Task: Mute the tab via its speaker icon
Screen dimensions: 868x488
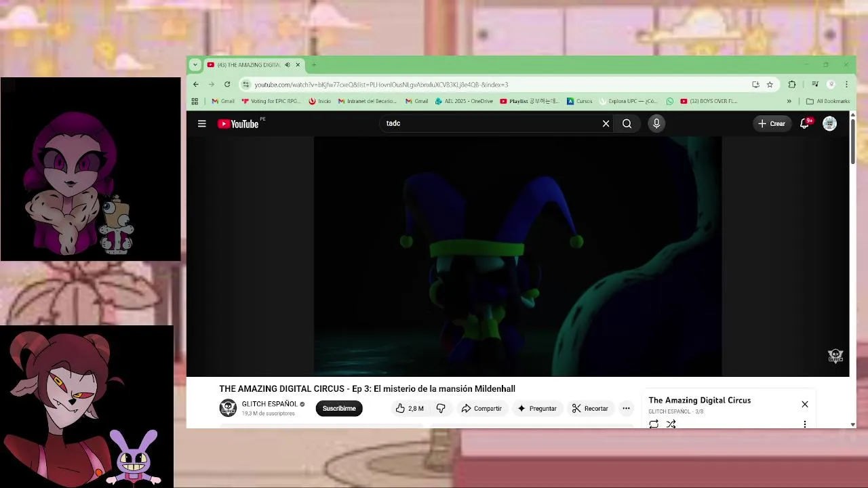Action: point(287,65)
